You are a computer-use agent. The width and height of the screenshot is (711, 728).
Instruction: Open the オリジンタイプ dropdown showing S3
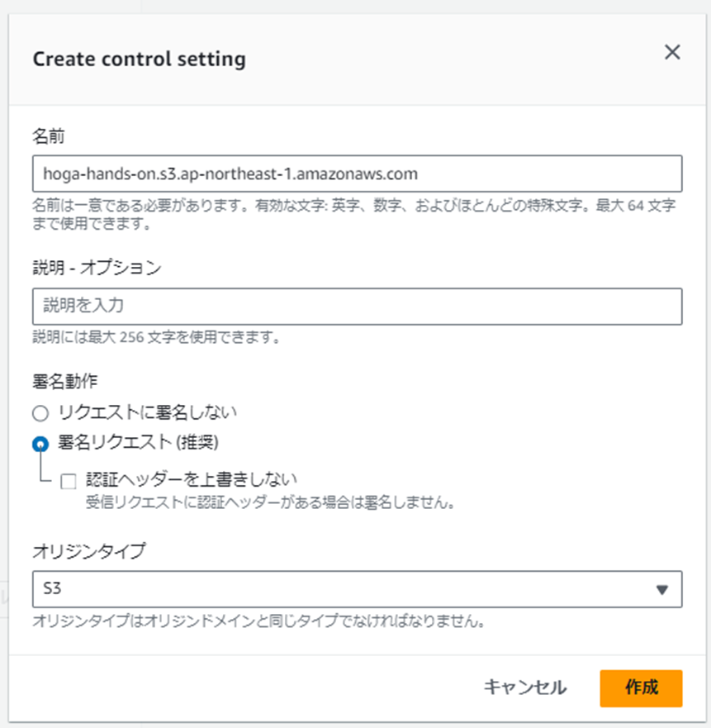(x=357, y=589)
